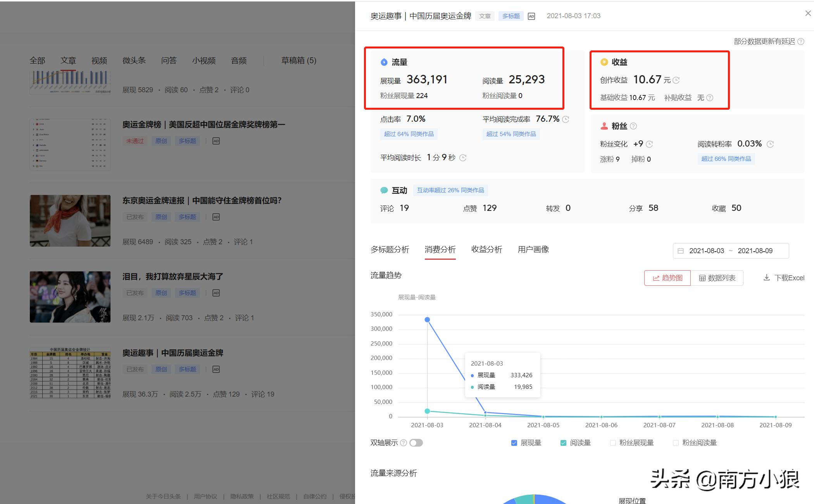814x504 pixels.
Task: Open help icon next to 补贴收益
Action: [710, 98]
